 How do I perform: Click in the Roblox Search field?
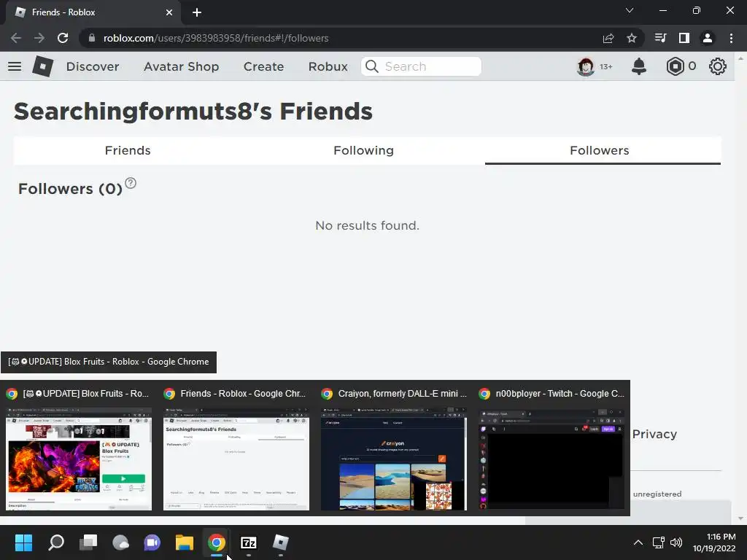pyautogui.click(x=421, y=66)
